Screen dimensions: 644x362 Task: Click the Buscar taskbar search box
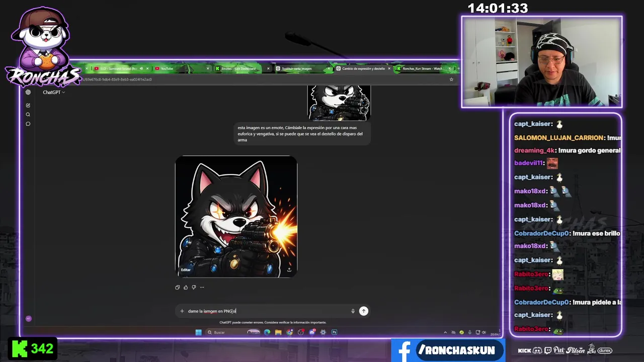click(x=233, y=332)
